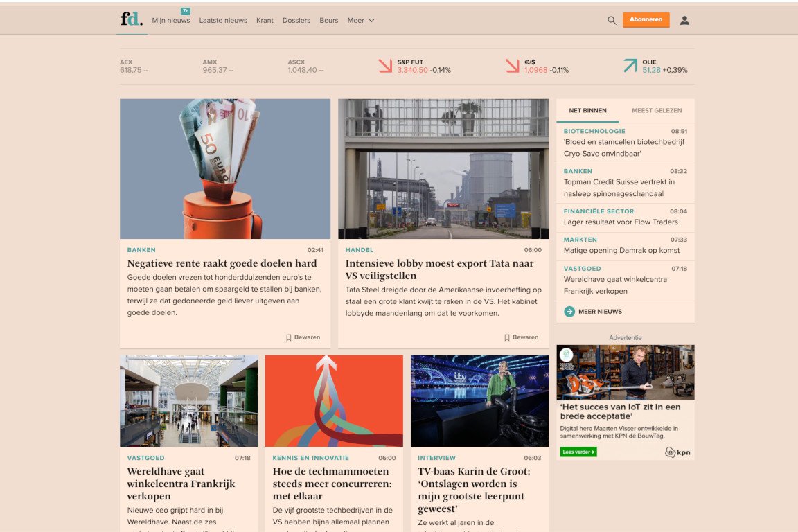Screen dimensions: 798x532
Task: Click the OLIE green up arrow
Action: (630, 66)
